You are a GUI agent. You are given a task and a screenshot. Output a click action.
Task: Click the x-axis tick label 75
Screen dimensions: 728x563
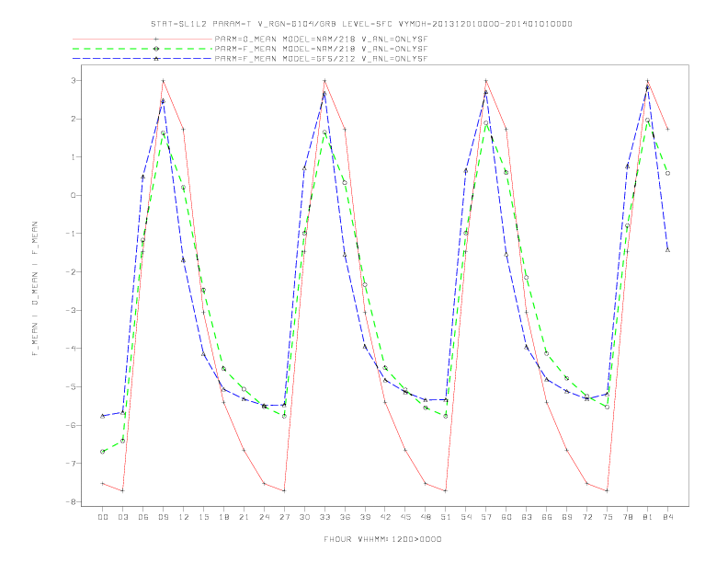(x=608, y=517)
